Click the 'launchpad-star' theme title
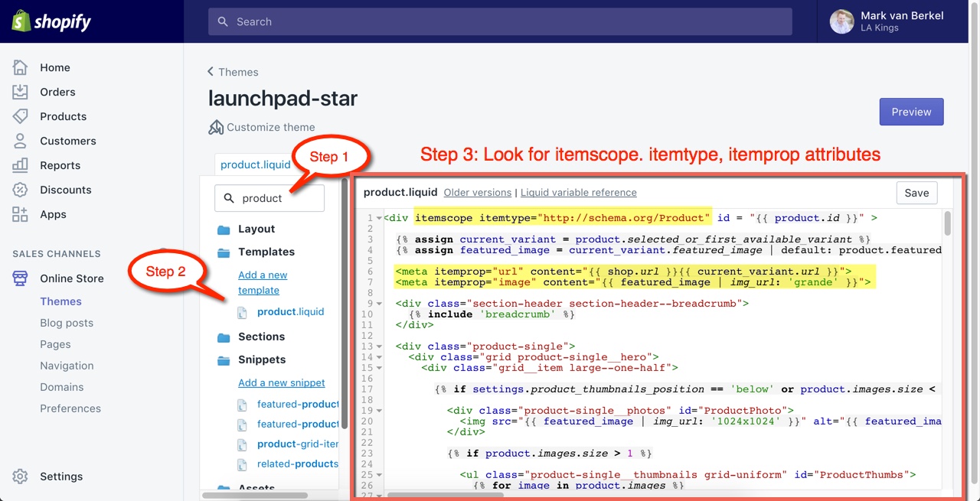The image size is (980, 501). pyautogui.click(x=283, y=99)
